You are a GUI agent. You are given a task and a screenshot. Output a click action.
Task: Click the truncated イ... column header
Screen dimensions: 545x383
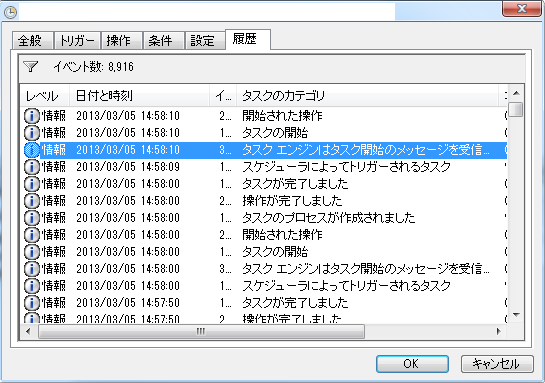point(223,96)
